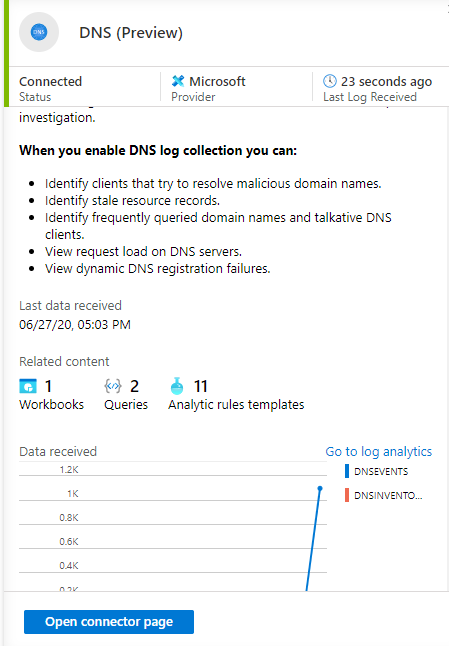Click the Data received chart heading
449x646 pixels.
coord(58,452)
